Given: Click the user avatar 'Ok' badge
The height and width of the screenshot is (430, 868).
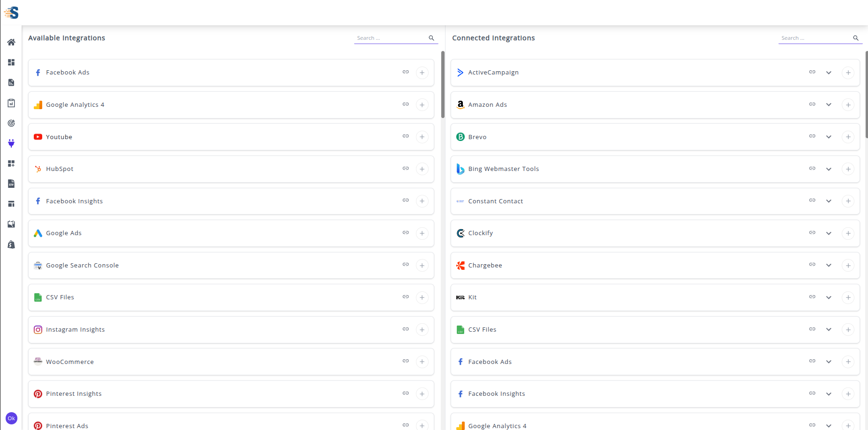Looking at the screenshot, I should (11, 418).
